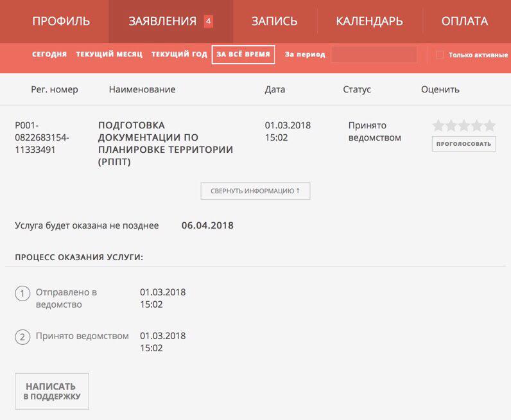Switch to the "Календарь" tab

(x=369, y=21)
